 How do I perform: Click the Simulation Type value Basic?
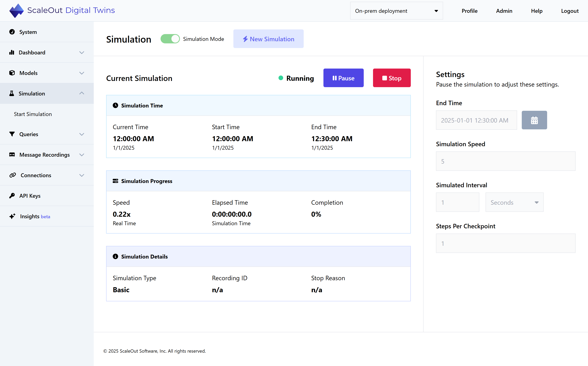(121, 290)
